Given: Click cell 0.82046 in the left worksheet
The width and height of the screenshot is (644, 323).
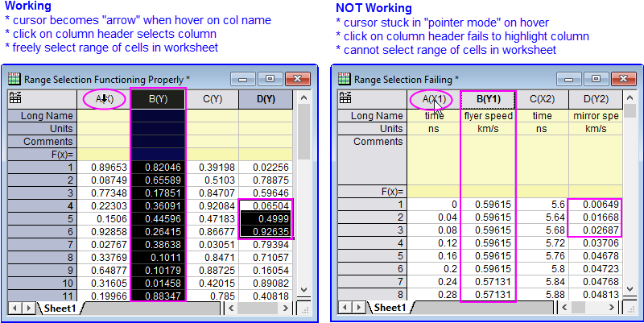Looking at the screenshot, I should pos(158,168).
